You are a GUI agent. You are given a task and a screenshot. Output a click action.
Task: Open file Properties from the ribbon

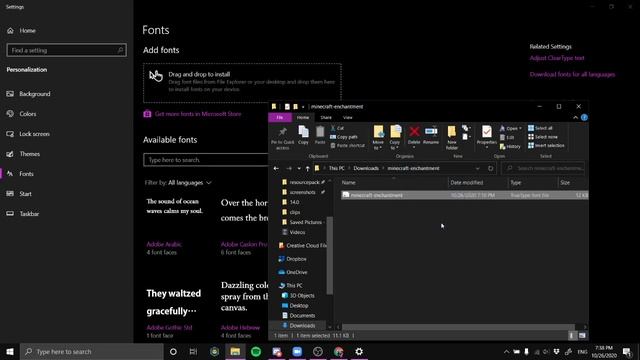[x=487, y=136]
